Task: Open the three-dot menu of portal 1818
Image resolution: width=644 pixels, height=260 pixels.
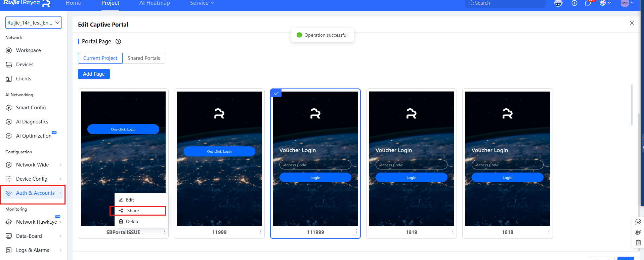Action: (x=549, y=232)
